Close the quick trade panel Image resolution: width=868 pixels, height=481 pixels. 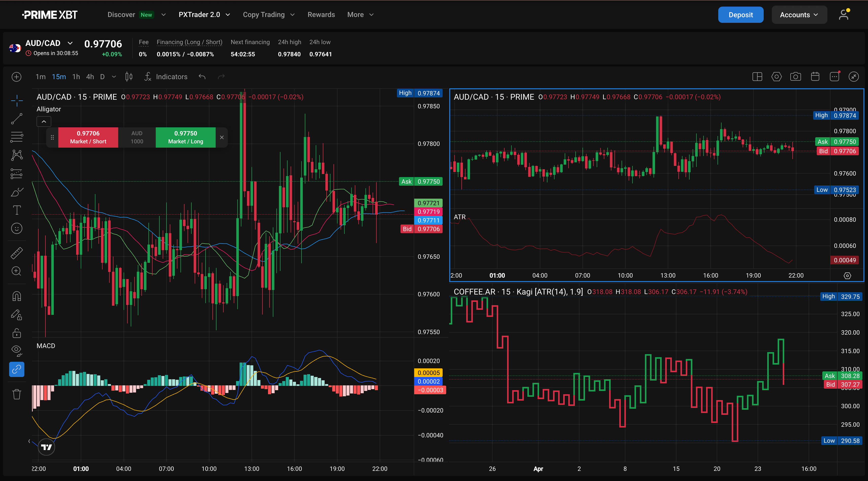coord(222,138)
